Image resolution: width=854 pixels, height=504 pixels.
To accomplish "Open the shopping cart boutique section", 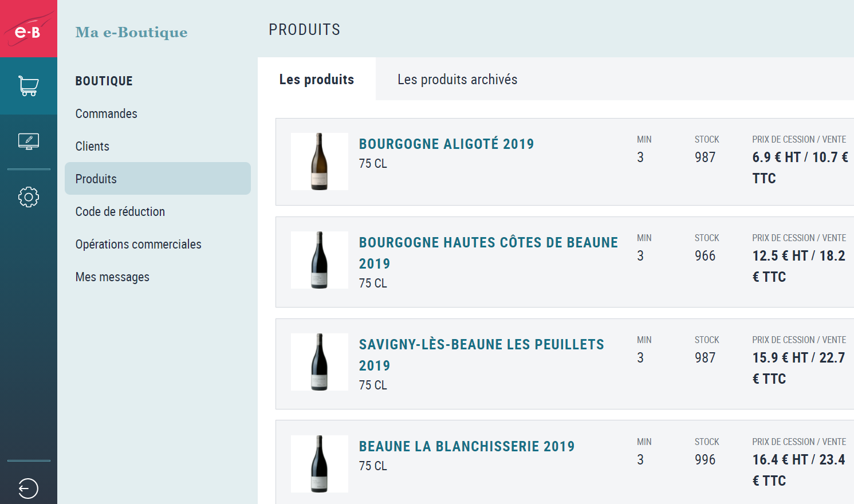I will click(x=29, y=86).
